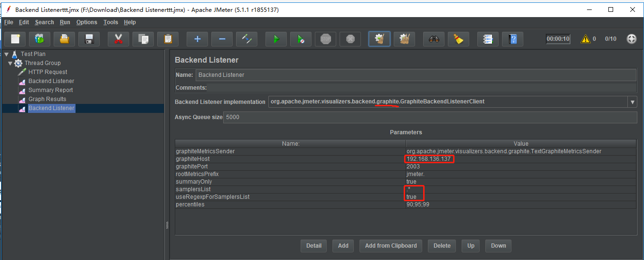Save the test plan with floppy icon
This screenshot has height=260, width=644.
click(89, 39)
